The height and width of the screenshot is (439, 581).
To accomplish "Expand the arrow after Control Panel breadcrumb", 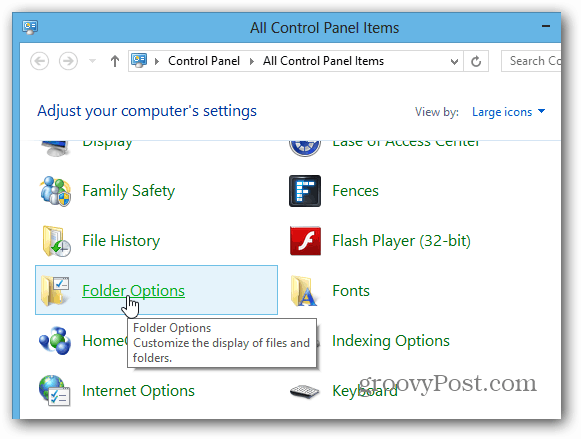I will pos(252,61).
